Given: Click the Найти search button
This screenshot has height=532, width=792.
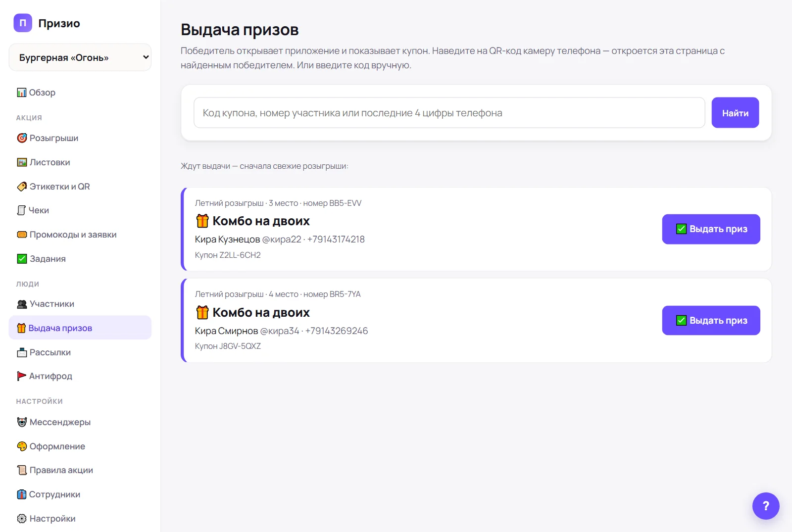Looking at the screenshot, I should point(735,113).
